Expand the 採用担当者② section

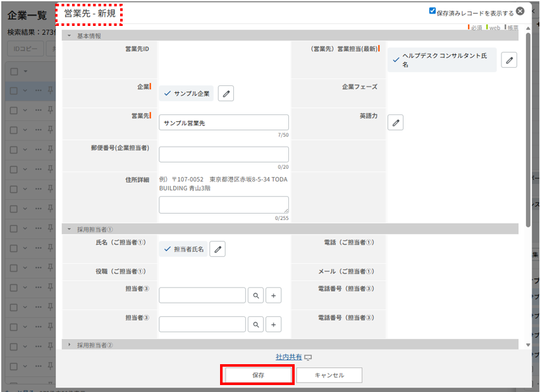click(69, 345)
